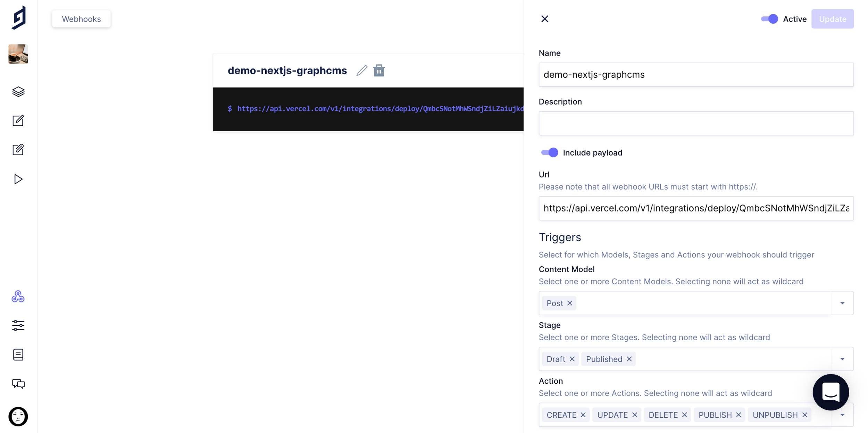The height and width of the screenshot is (433, 868).
Task: Open the Action dropdown arrow
Action: pos(842,415)
